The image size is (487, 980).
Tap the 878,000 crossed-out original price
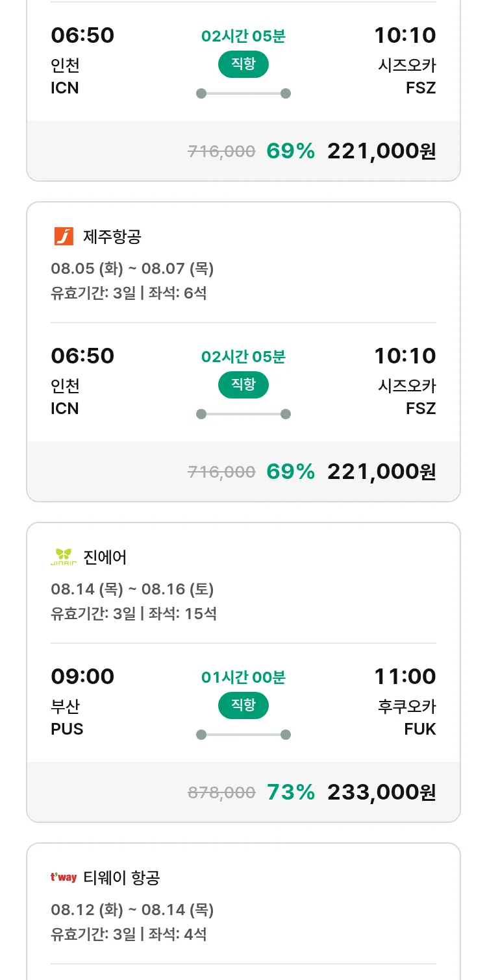click(221, 792)
